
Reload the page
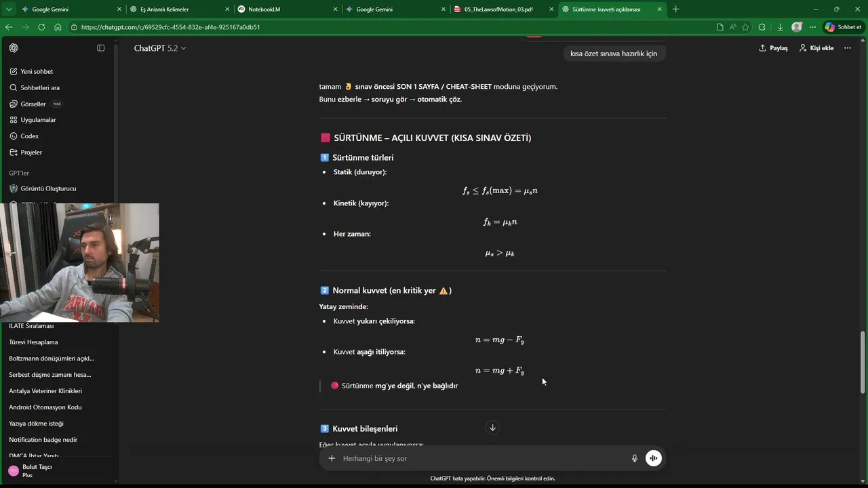tap(41, 27)
